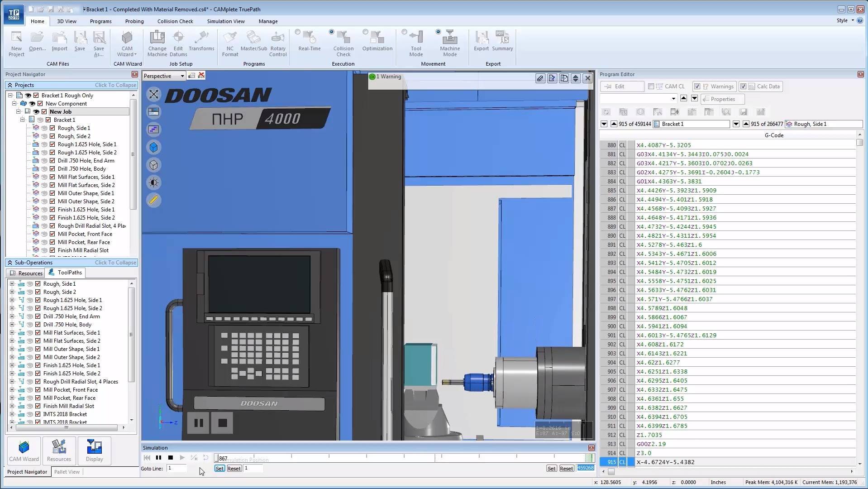Close the Project Navigator panel
The image size is (868, 489).
click(x=134, y=74)
